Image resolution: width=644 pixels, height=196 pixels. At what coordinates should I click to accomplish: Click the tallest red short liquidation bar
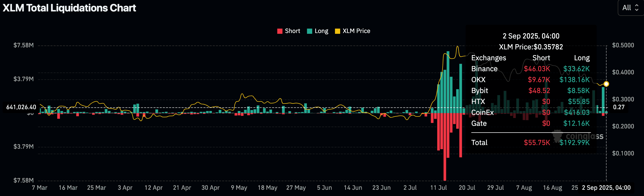point(445,147)
